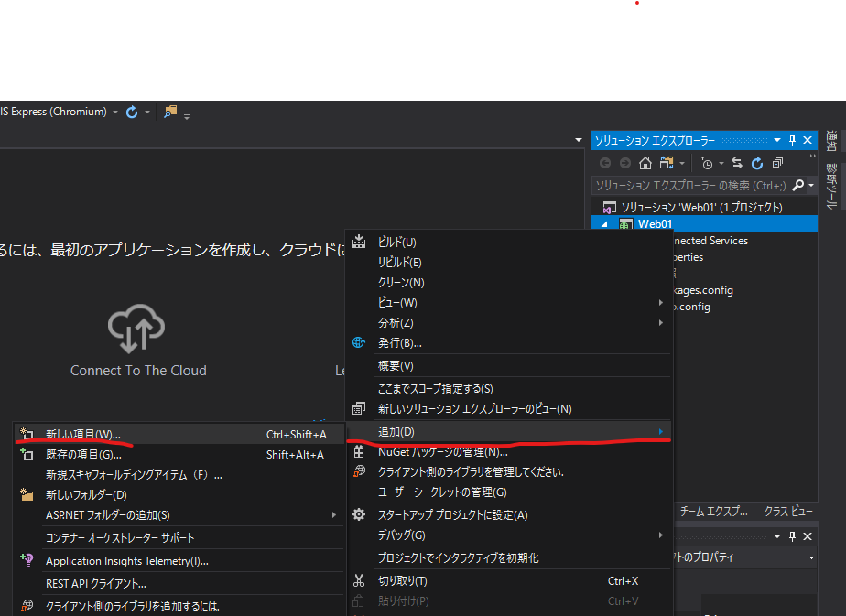
Task: Choose 新規スキャフォールディングアイテム(F)...
Action: coord(179,475)
